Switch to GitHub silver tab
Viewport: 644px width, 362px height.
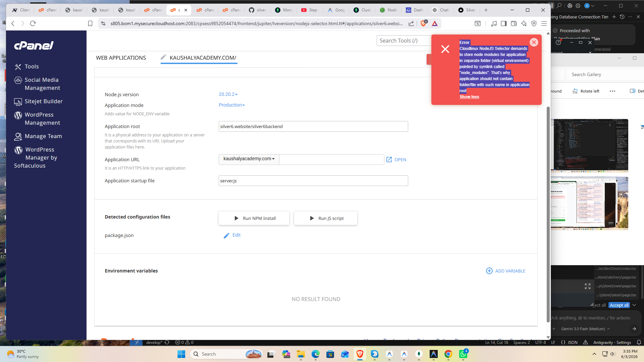(258, 10)
